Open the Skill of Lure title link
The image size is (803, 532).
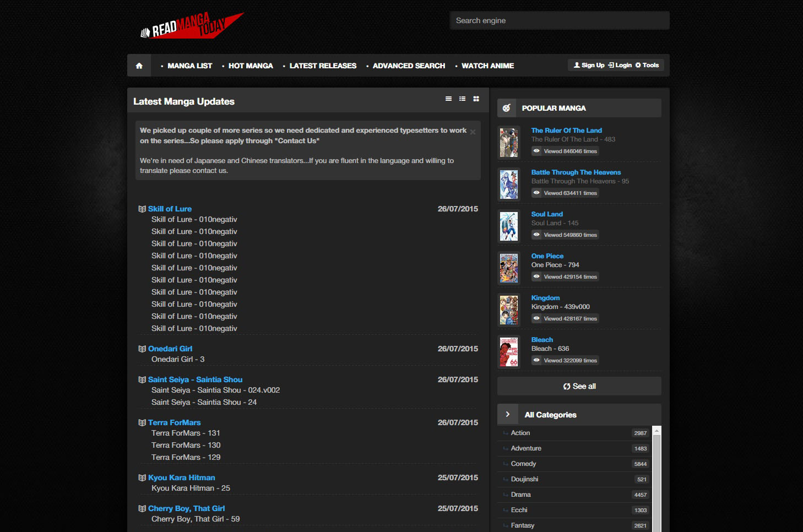click(x=170, y=209)
